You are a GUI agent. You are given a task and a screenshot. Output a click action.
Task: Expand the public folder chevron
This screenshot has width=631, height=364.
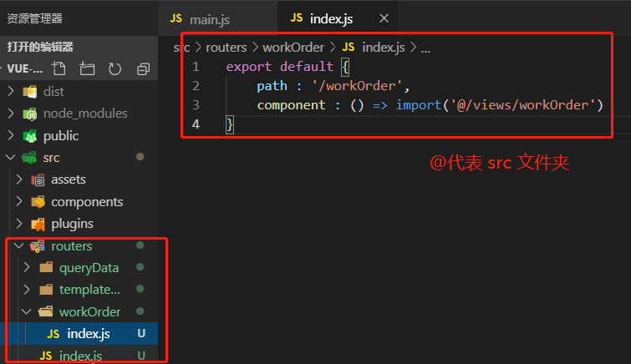11,136
